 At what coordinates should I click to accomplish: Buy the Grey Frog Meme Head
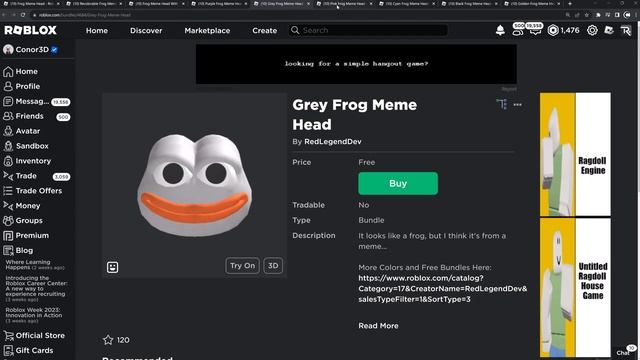pyautogui.click(x=398, y=183)
